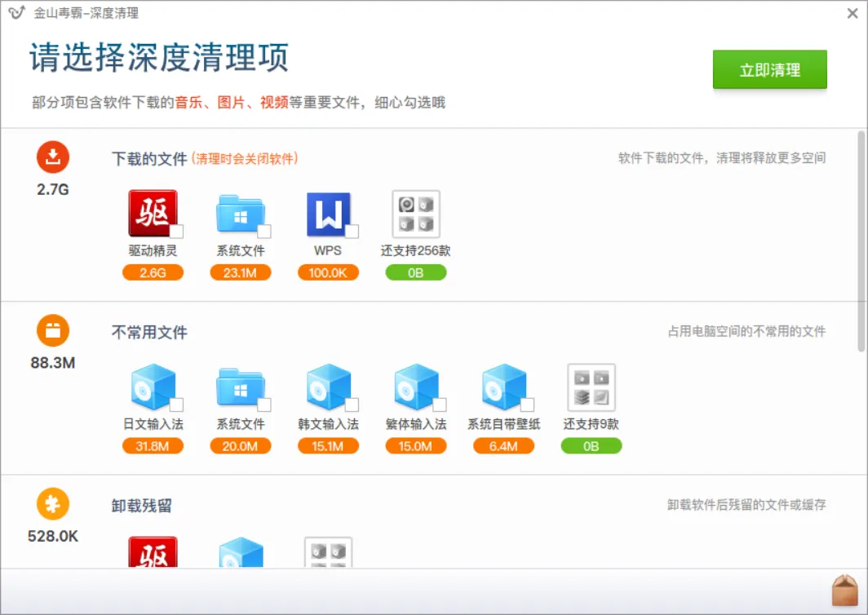Check the 韩文输入法 checkbox
Viewport: 868px width, 615px height.
pyautogui.click(x=352, y=405)
